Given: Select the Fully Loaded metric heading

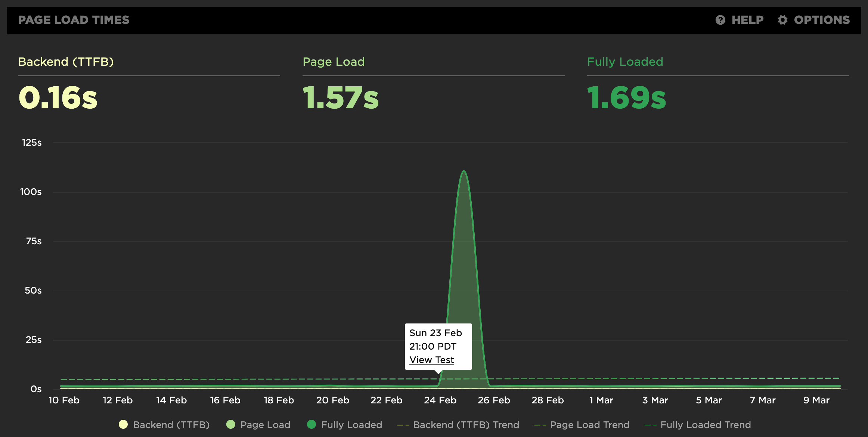Looking at the screenshot, I should (625, 62).
